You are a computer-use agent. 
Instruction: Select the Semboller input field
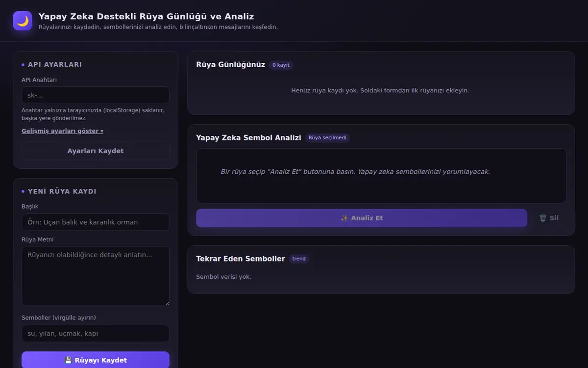(96, 333)
